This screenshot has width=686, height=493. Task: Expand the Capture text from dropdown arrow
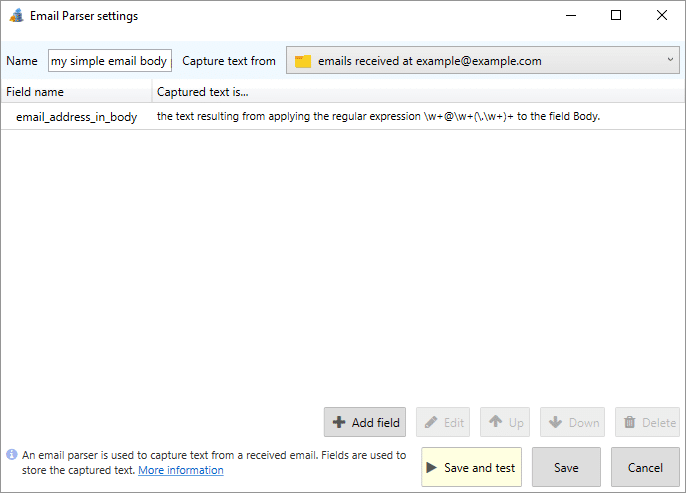670,59
